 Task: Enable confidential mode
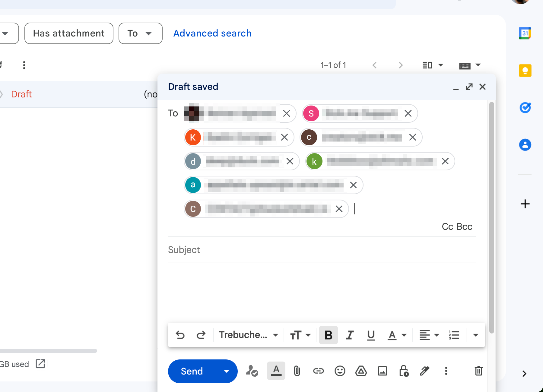[404, 371]
